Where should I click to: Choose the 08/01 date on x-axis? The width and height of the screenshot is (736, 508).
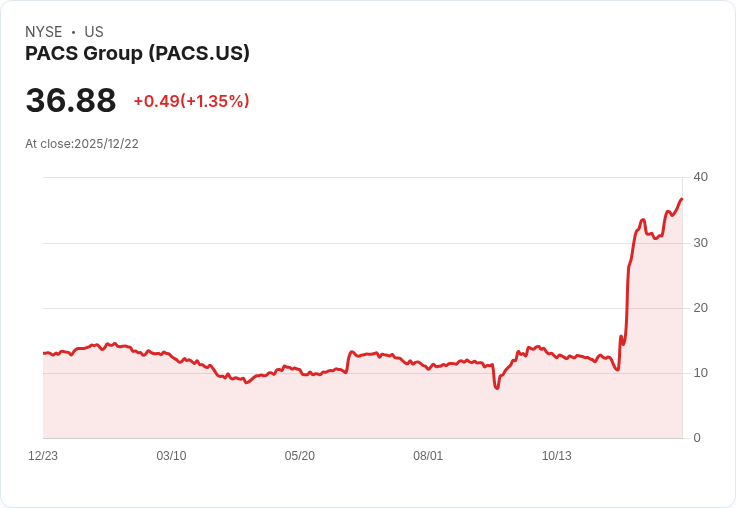(428, 456)
